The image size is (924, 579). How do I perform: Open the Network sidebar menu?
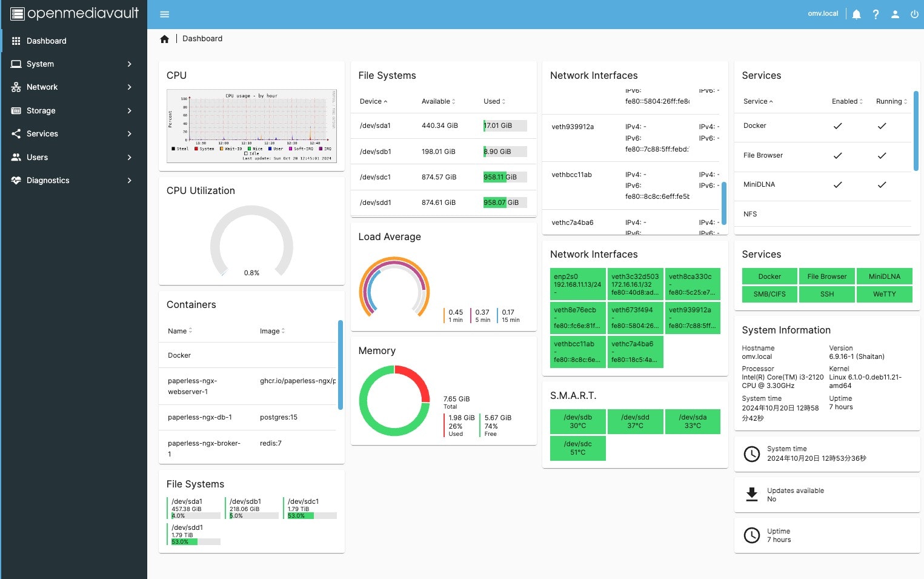tap(73, 87)
